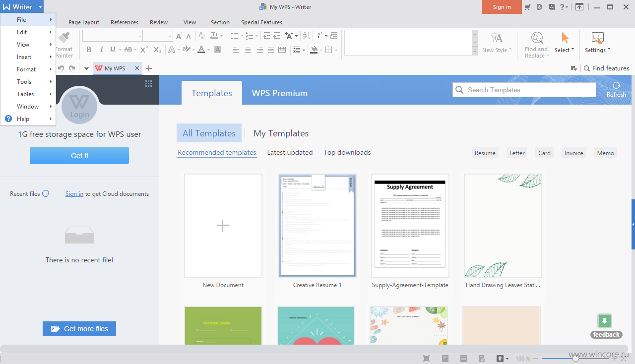Open the font name combo box

[x=113, y=36]
